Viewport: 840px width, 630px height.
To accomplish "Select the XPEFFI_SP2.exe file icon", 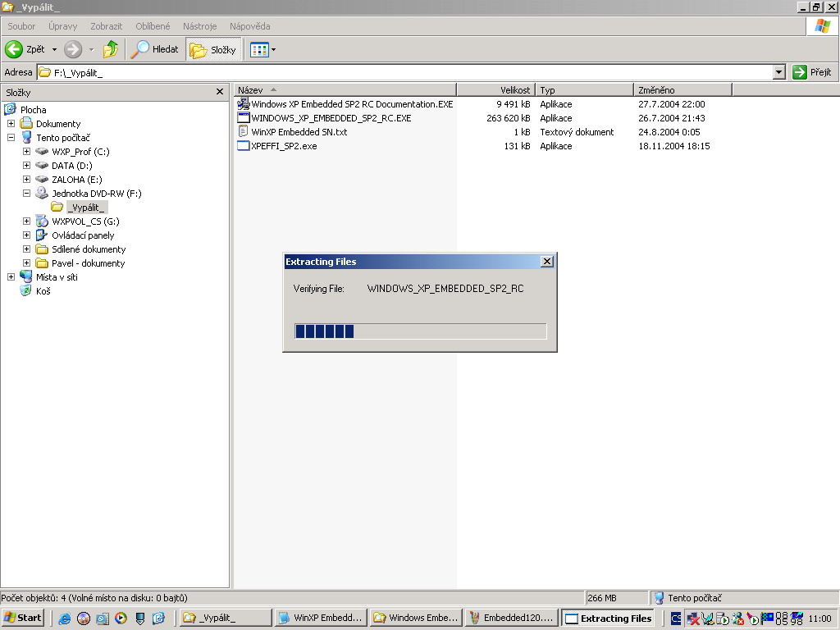I will [243, 146].
